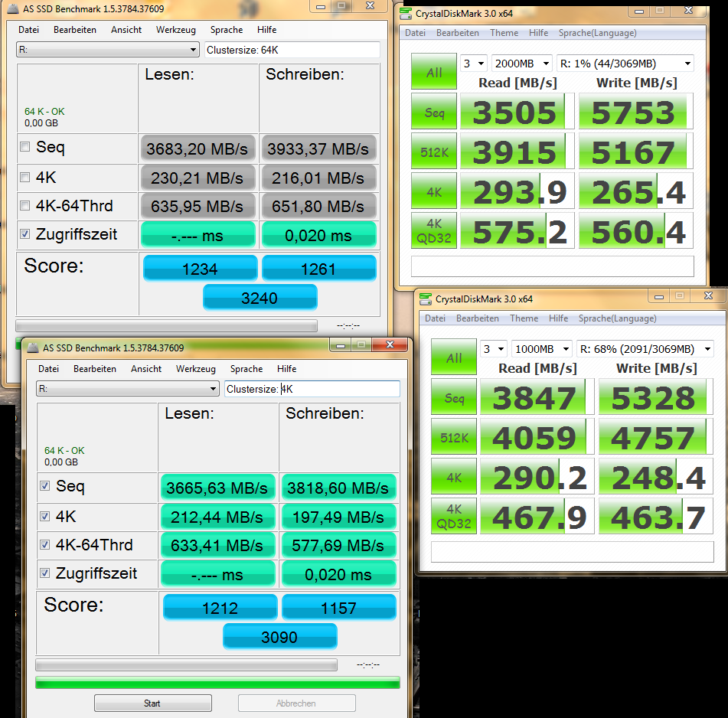728x718 pixels.
Task: Click CrystalDiskMark title icon in lower window
Action: click(x=426, y=299)
